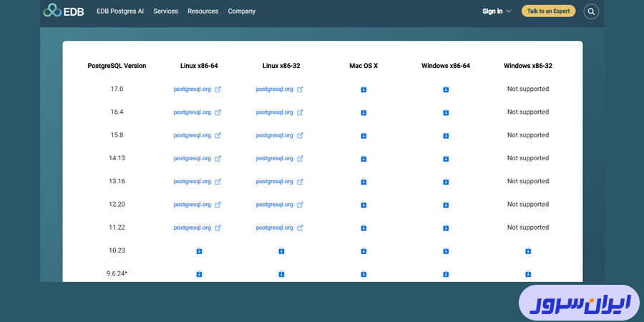The image size is (644, 322).
Task: Download PostgreSQL 10.23 for Linux x86-64
Action: 199,251
